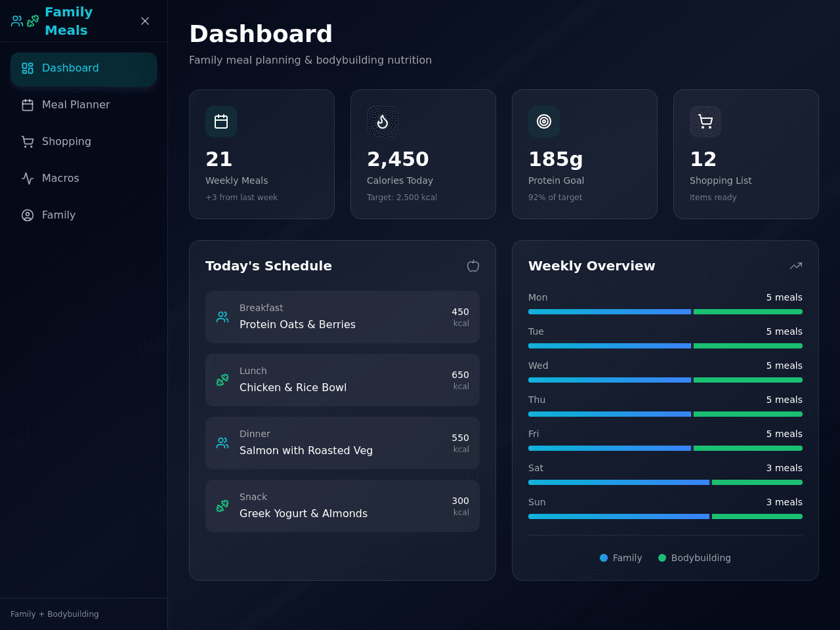Click the family icon beside Breakfast
This screenshot has width=840, height=630.
tap(222, 317)
